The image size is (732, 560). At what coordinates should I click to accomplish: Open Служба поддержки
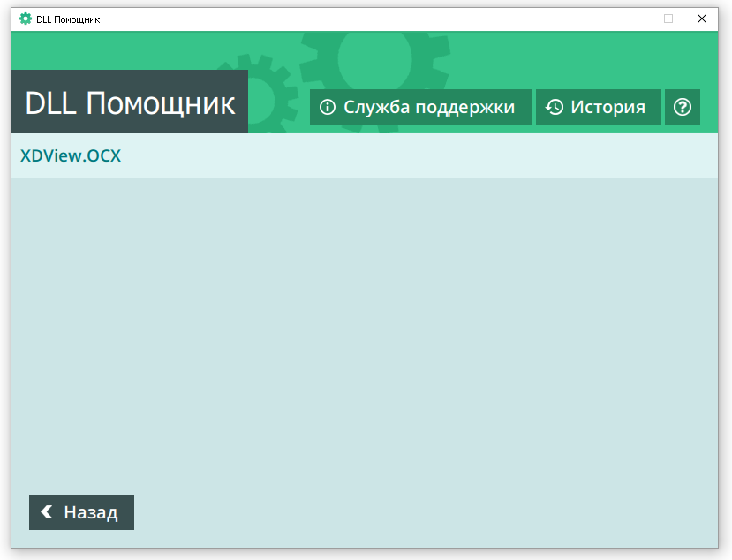tap(420, 106)
